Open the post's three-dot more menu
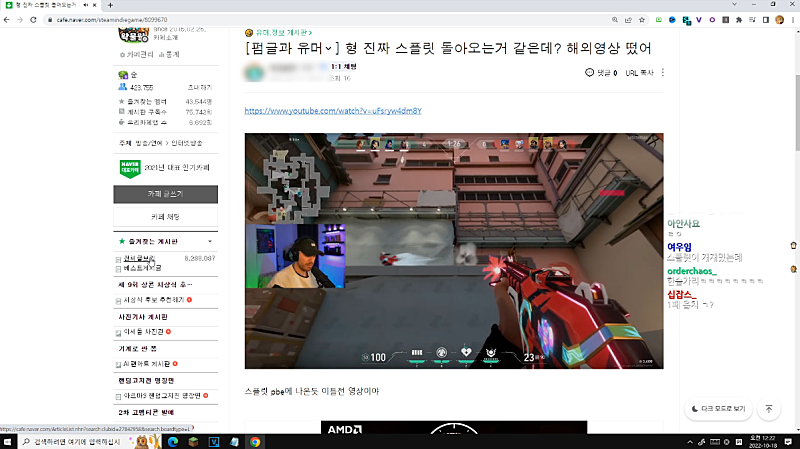This screenshot has width=800, height=449. 663,73
